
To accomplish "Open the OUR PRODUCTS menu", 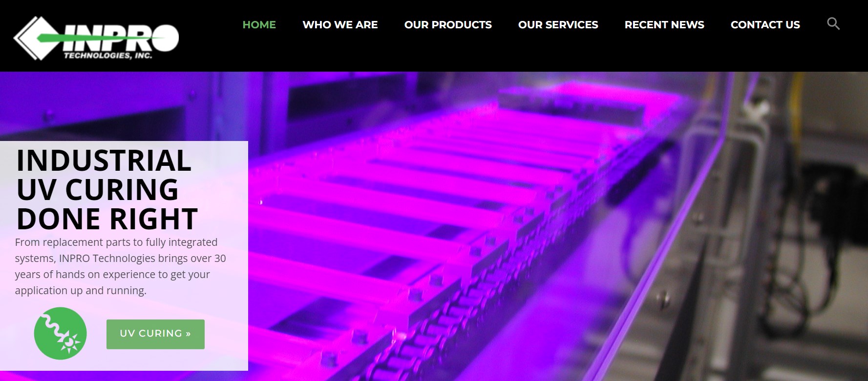I will coord(448,24).
